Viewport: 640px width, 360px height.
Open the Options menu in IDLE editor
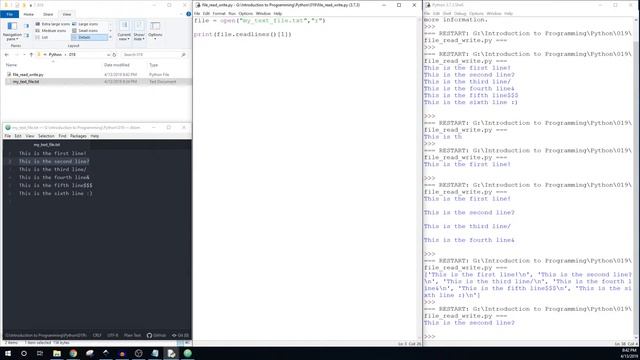245,13
